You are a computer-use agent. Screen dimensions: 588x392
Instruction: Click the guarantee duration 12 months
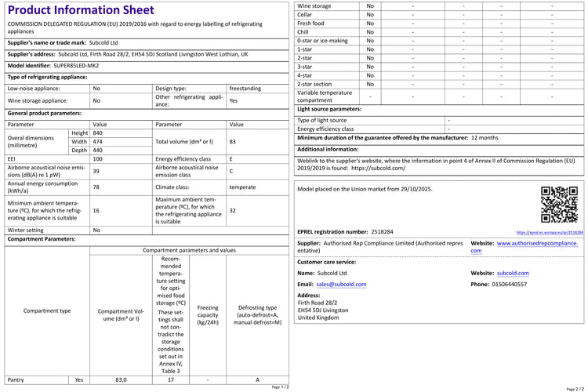485,138
